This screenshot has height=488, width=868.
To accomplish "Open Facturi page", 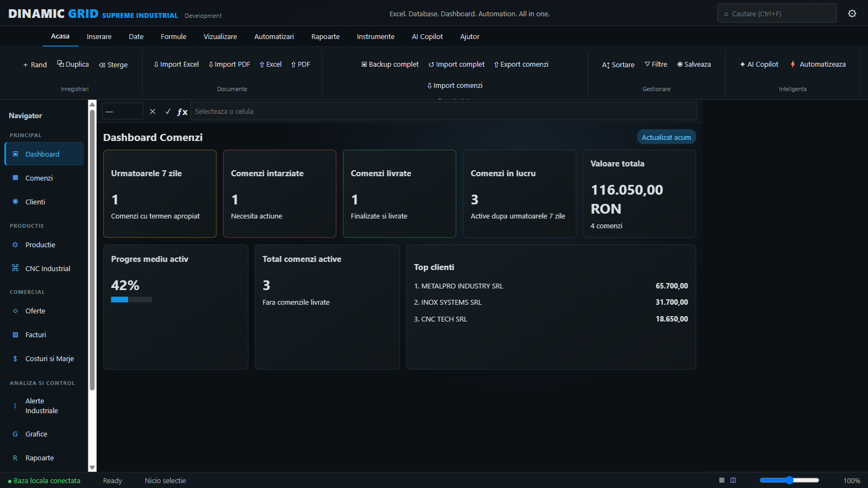I will (x=44, y=335).
